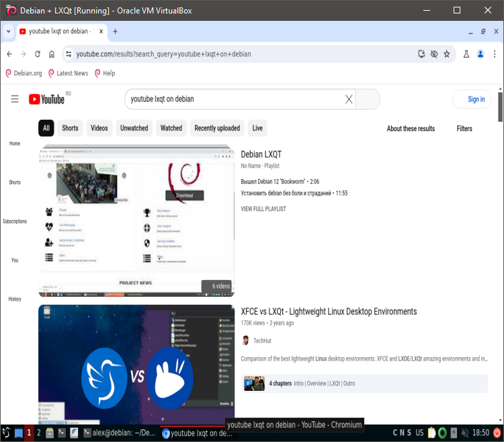Image resolution: width=504 pixels, height=442 pixels.
Task: Reload the current page
Action: (x=38, y=54)
